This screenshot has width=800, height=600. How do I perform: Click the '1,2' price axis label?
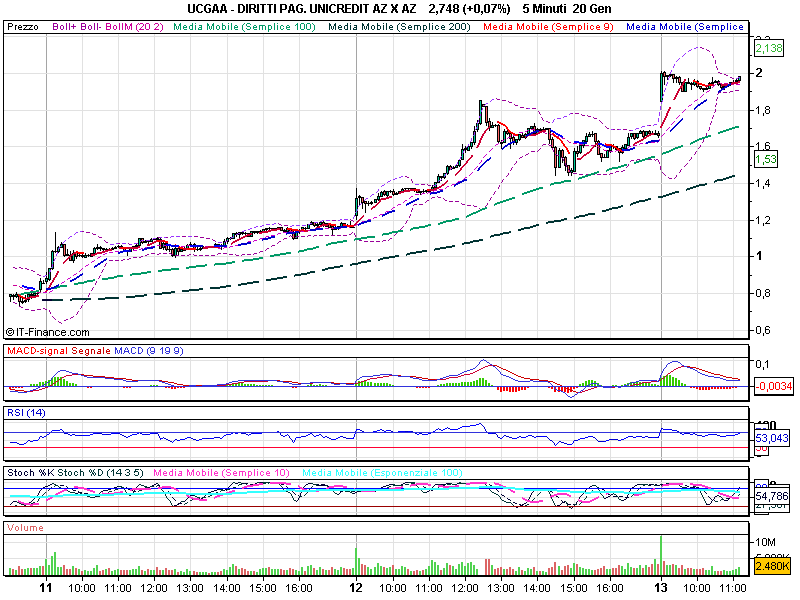click(763, 220)
